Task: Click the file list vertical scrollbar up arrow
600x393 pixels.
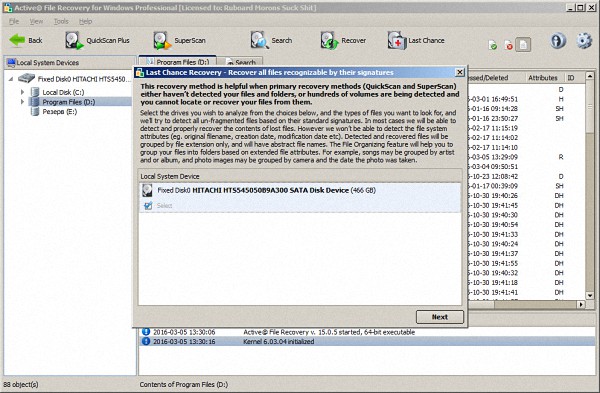Action: tap(590, 76)
